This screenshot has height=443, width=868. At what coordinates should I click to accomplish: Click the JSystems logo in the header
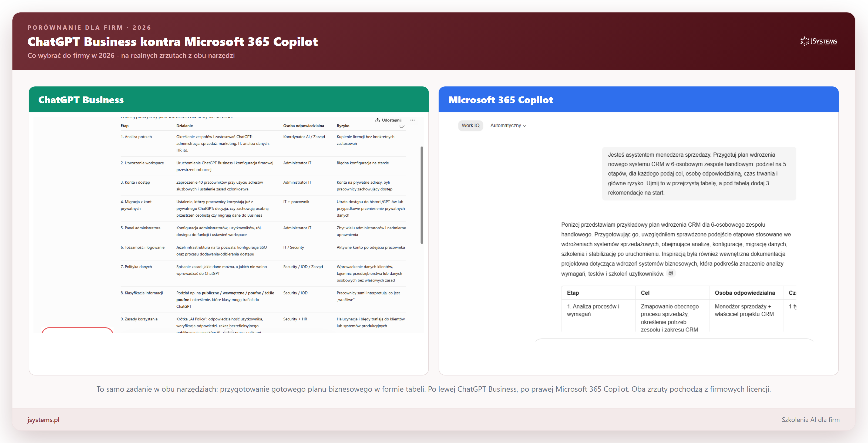tap(819, 42)
